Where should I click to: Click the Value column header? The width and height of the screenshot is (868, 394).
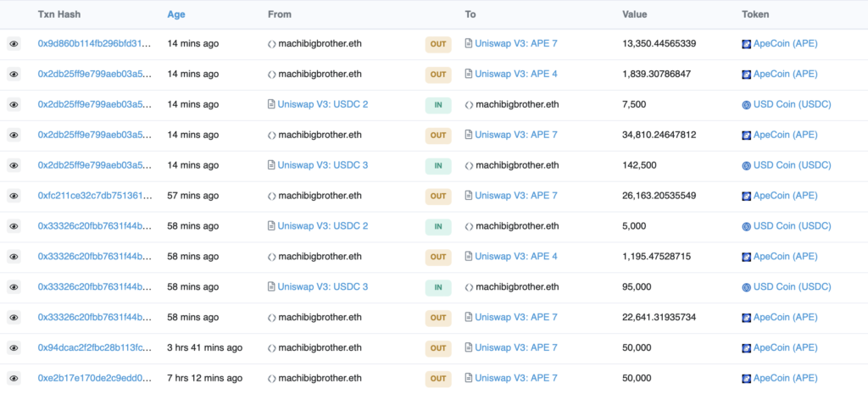(634, 14)
